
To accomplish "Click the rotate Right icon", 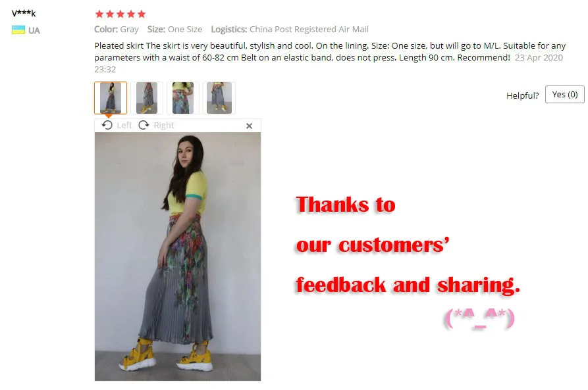I will pos(144,125).
